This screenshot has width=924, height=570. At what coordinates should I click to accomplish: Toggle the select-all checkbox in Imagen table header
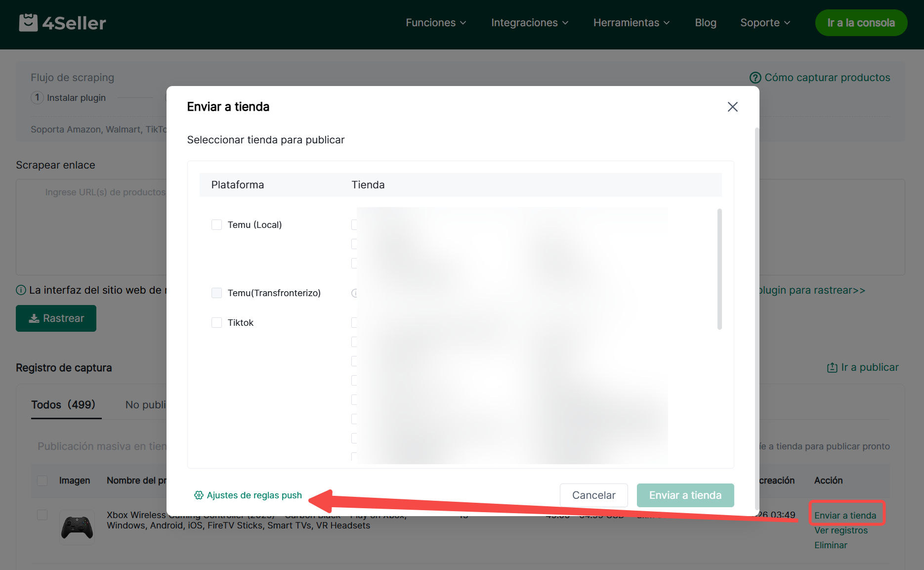pos(42,481)
